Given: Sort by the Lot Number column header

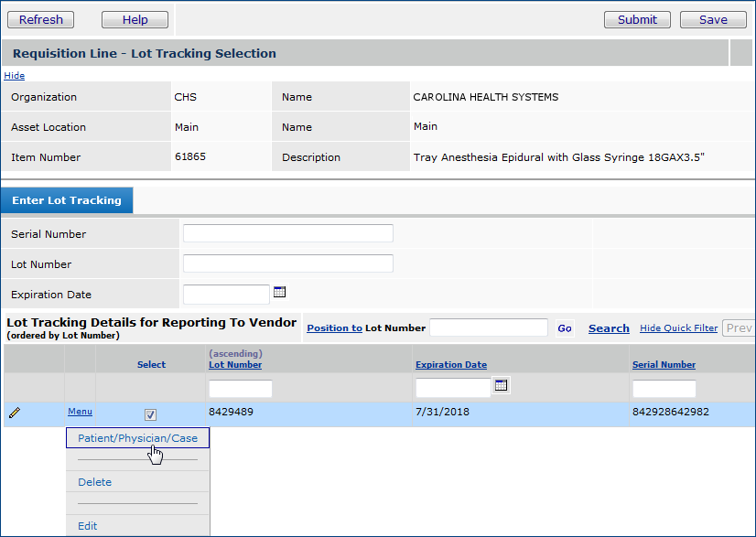Looking at the screenshot, I should (235, 365).
